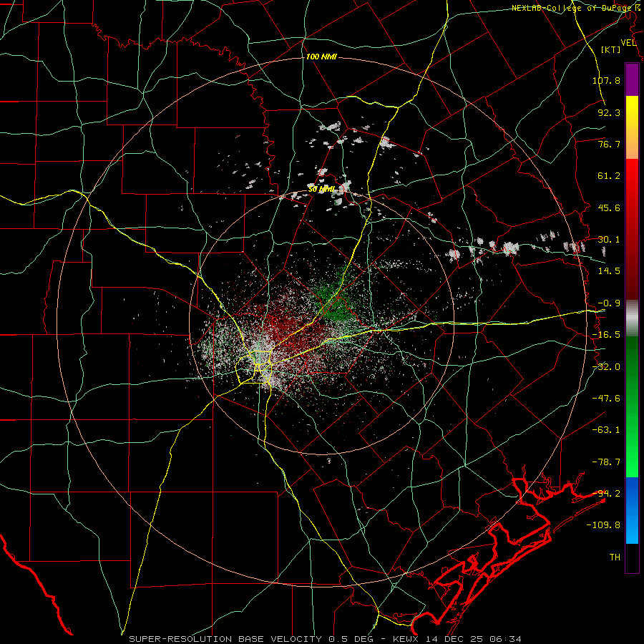The image size is (644, 644).
Task: Click the [KT] units label
Action: click(x=611, y=49)
